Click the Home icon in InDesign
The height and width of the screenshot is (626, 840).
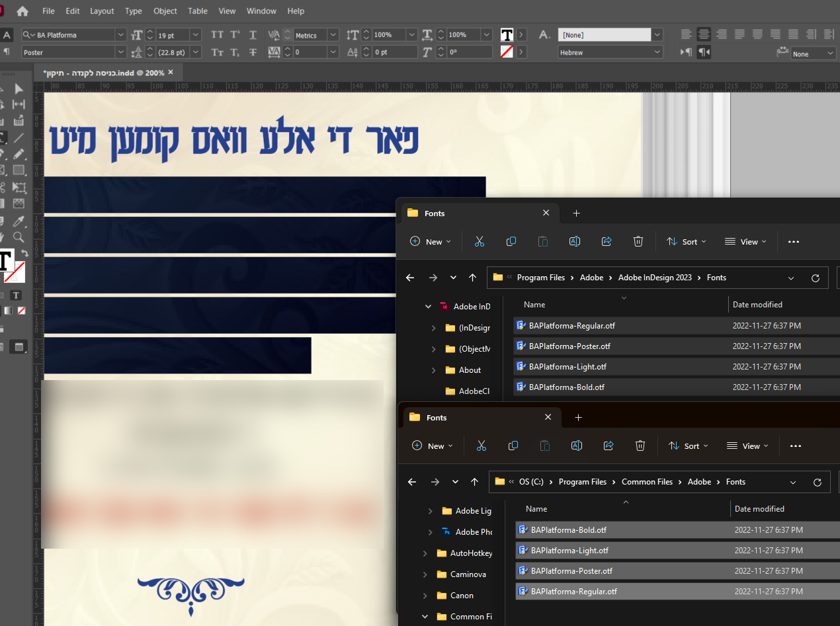[x=22, y=11]
